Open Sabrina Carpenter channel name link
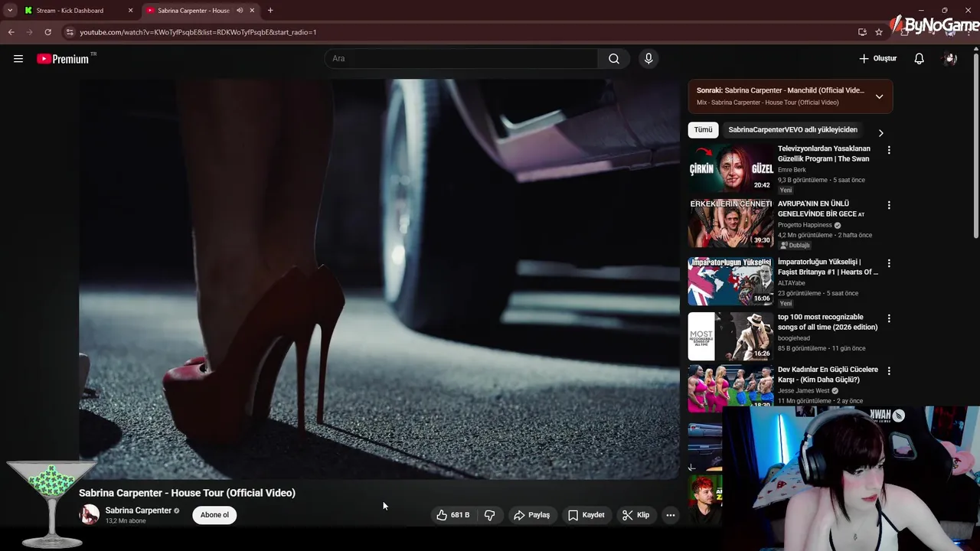Image resolution: width=980 pixels, height=551 pixels. click(138, 510)
